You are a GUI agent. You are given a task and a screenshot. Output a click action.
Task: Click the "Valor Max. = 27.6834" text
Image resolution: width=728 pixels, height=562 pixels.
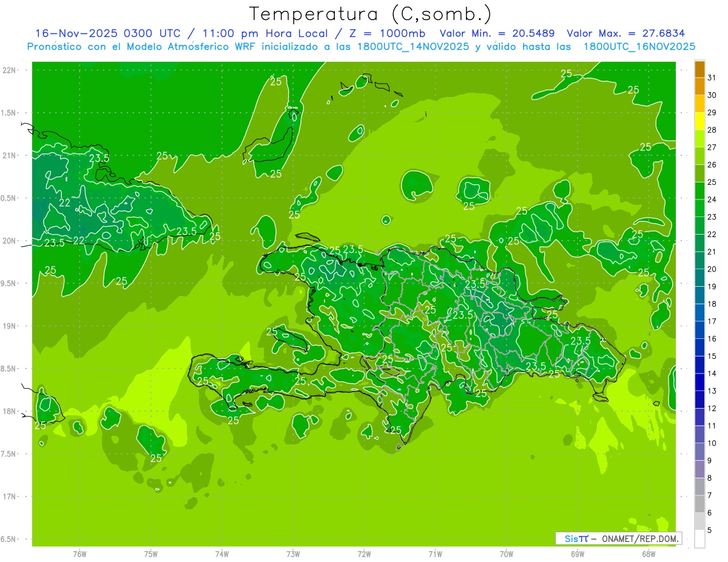click(625, 33)
